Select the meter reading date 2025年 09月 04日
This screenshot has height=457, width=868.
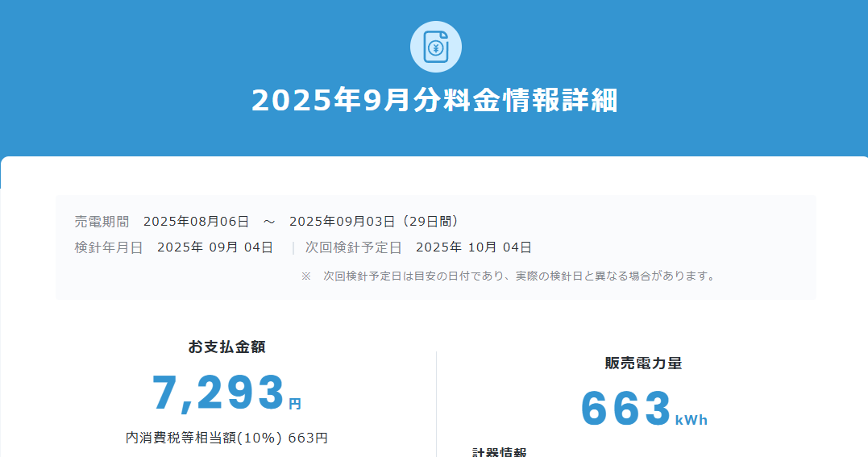click(215, 247)
